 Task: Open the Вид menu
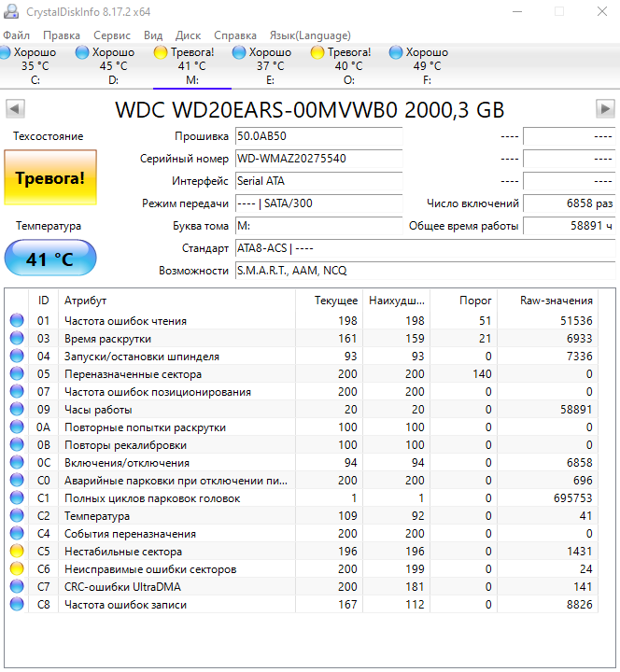[153, 35]
